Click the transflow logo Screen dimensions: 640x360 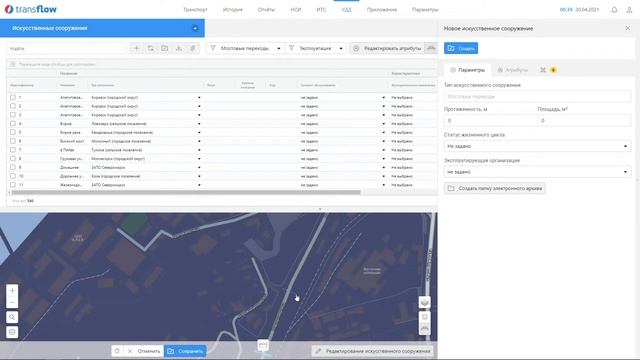31,9
